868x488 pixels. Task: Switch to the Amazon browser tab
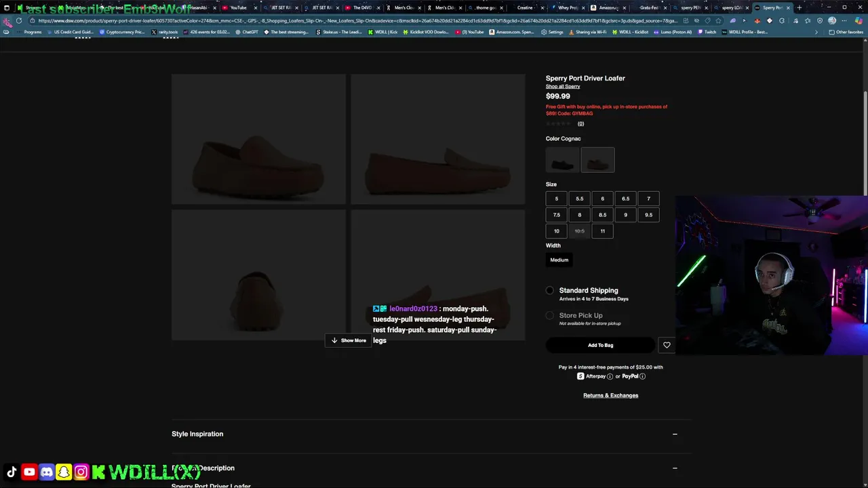(608, 7)
